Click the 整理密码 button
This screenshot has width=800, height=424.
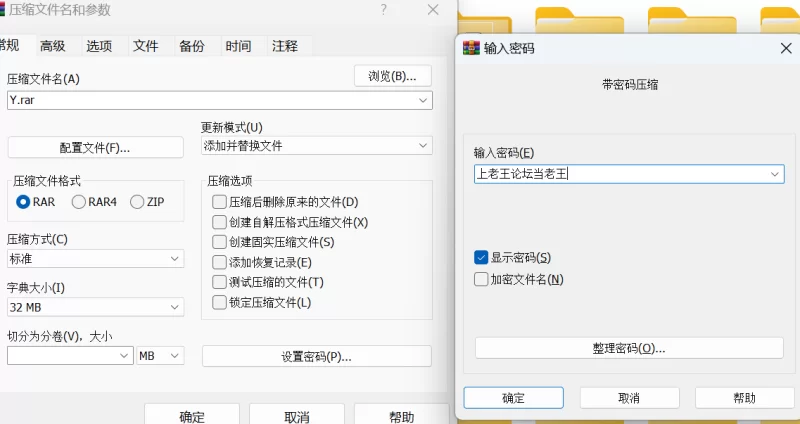[628, 348]
